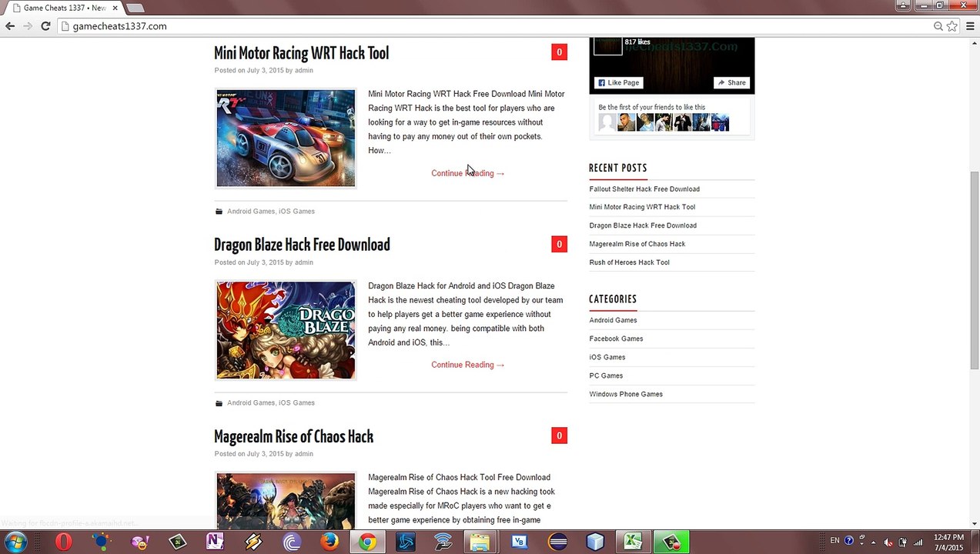Select the Windows Phone Games category
This screenshot has height=554, width=980.
click(626, 394)
